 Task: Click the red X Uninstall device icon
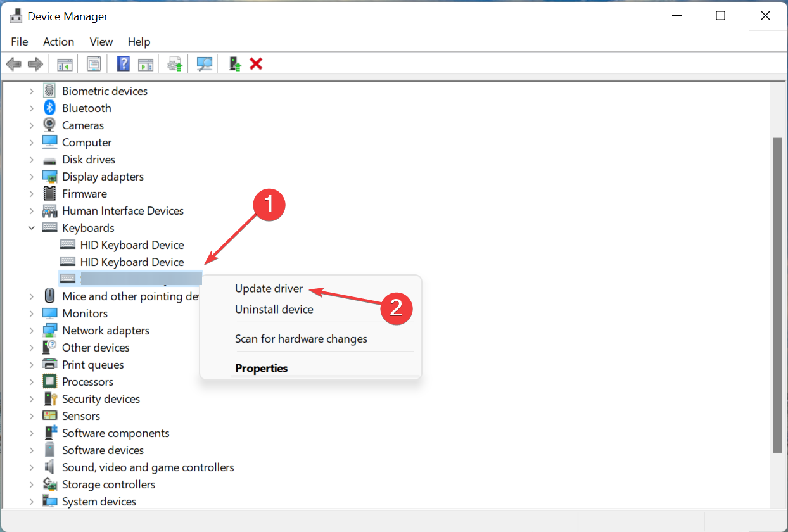pos(256,64)
